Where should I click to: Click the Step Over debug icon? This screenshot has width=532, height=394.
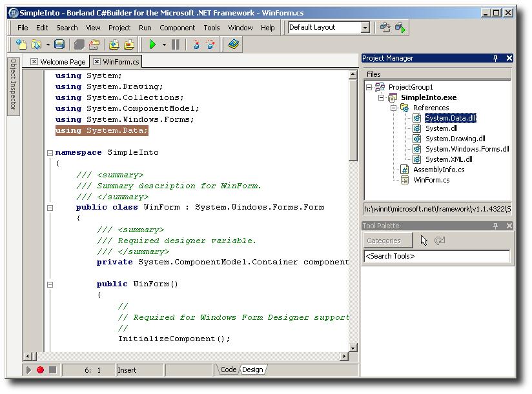coord(210,44)
